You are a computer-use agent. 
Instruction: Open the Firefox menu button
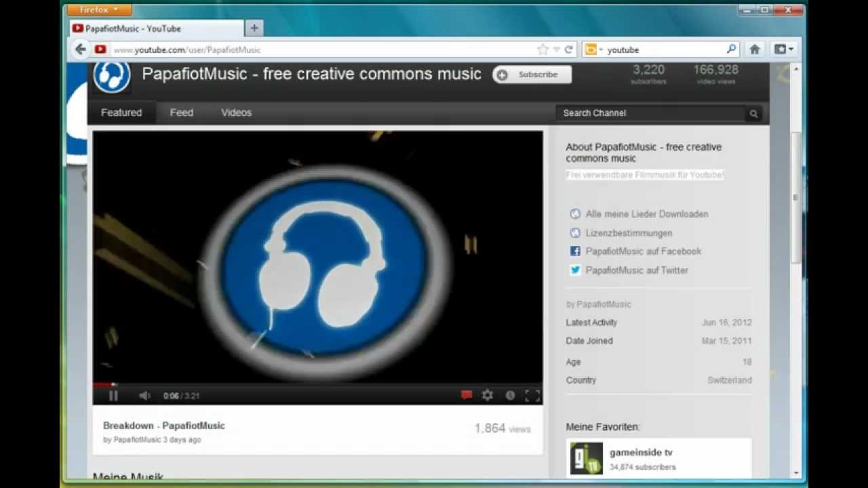100,10
